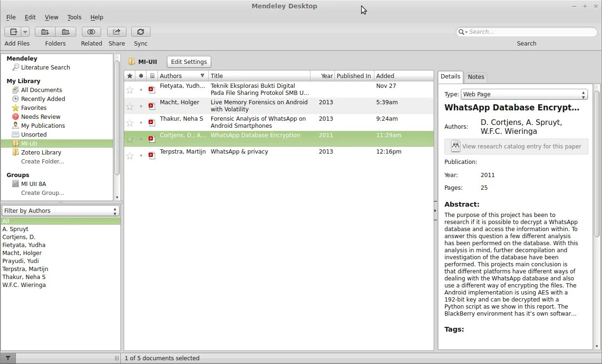Click Create Group... link
Viewport: 602px width, 364px height.
pos(42,193)
